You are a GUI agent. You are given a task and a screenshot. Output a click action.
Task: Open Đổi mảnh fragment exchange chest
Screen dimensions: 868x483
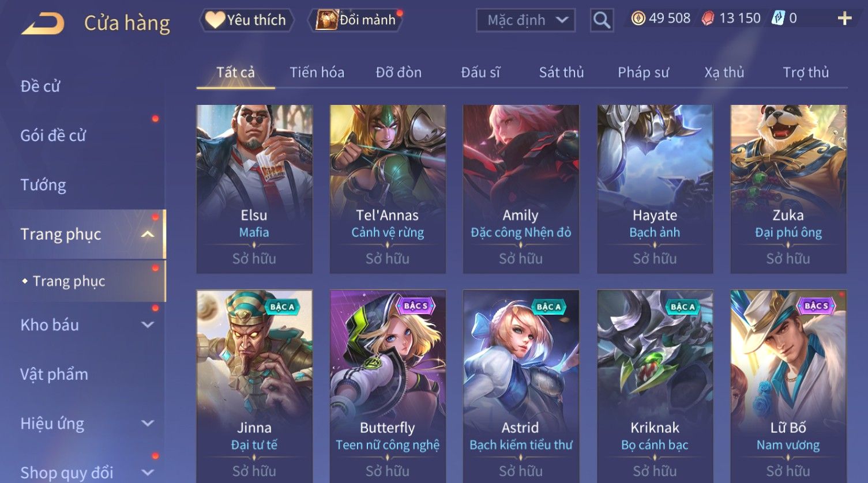point(356,20)
